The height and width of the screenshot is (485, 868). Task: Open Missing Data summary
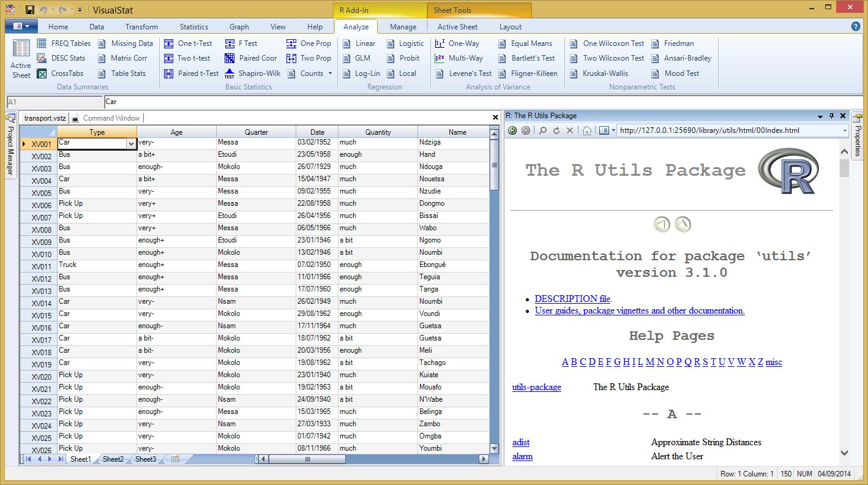tap(125, 43)
